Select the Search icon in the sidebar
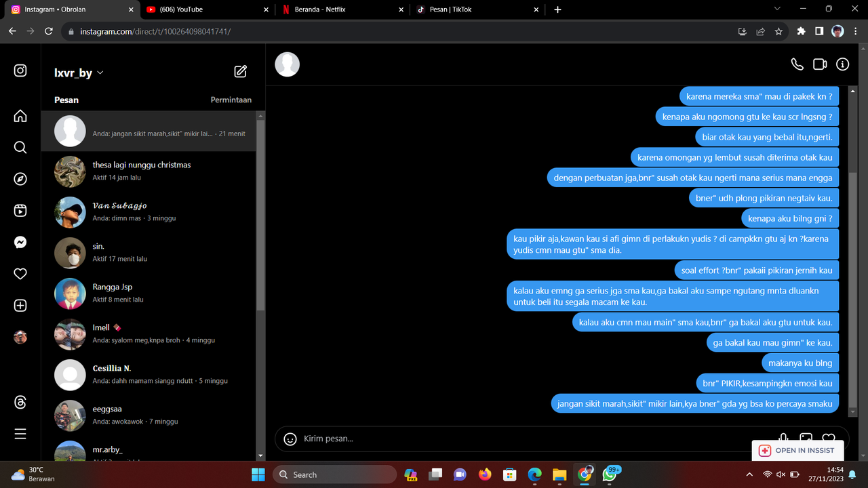The height and width of the screenshot is (488, 868). (20, 147)
